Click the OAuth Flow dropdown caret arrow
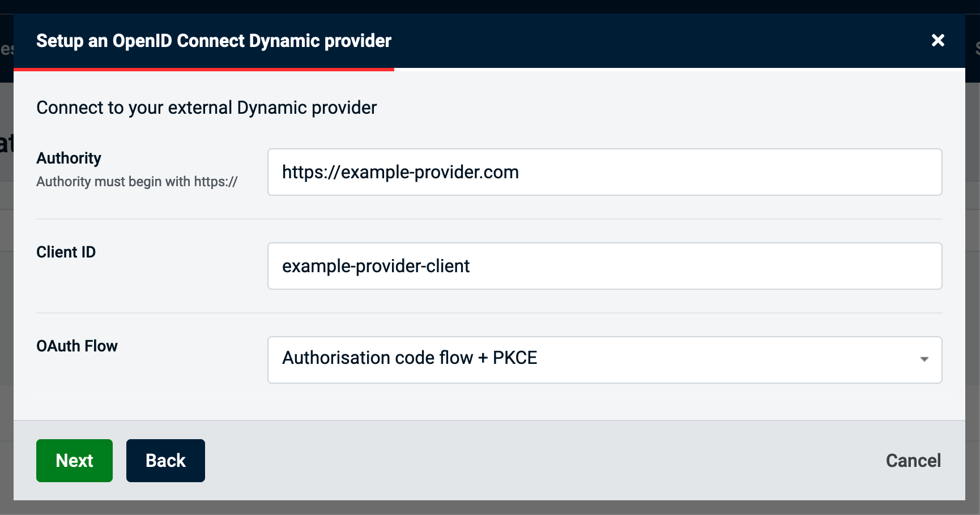The height and width of the screenshot is (515, 980). pyautogui.click(x=924, y=359)
